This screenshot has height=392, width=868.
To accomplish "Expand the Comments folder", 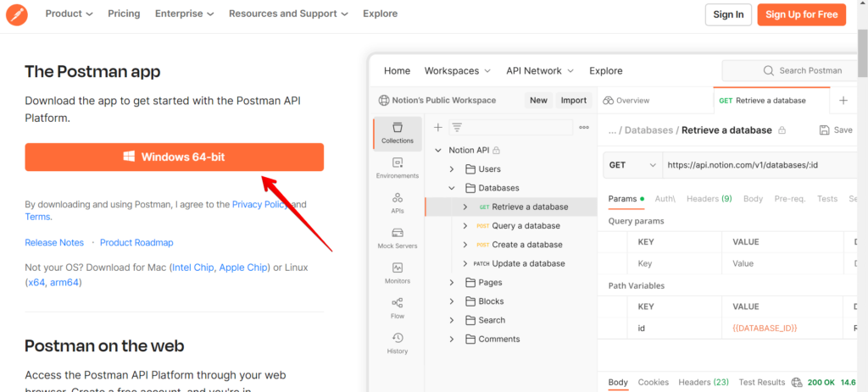I will click(452, 339).
